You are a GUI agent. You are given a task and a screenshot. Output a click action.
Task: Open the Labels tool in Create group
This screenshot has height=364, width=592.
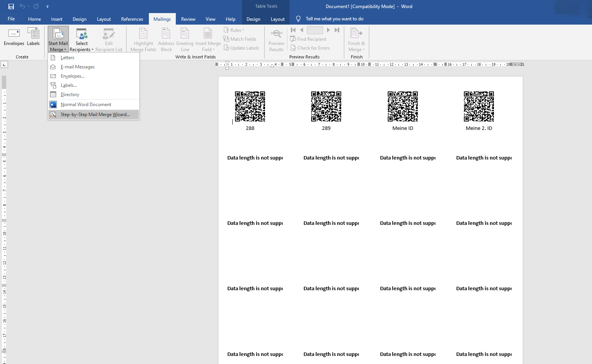click(33, 37)
